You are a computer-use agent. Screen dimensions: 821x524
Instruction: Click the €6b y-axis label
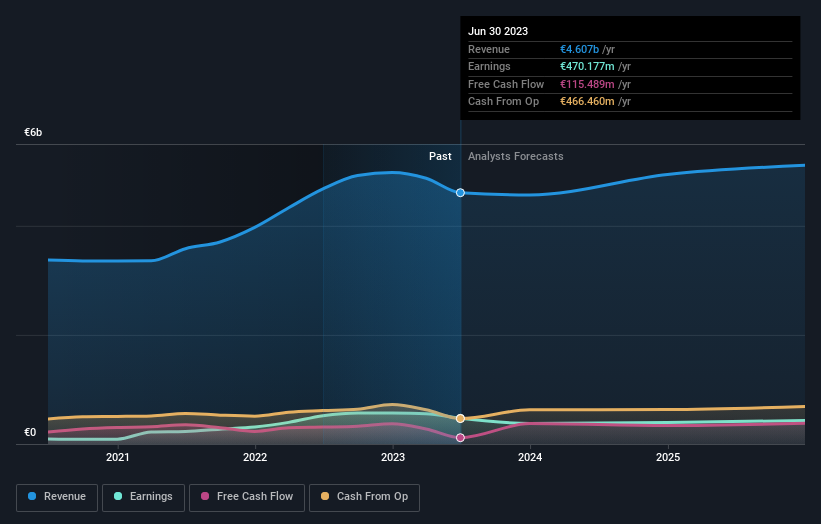[33, 132]
